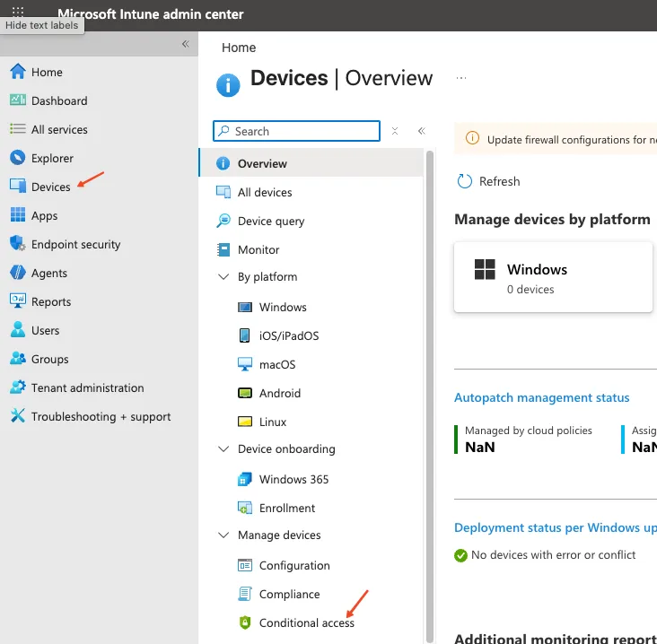Click the Android platform icon
Screen dimensions: 657x644
245,393
